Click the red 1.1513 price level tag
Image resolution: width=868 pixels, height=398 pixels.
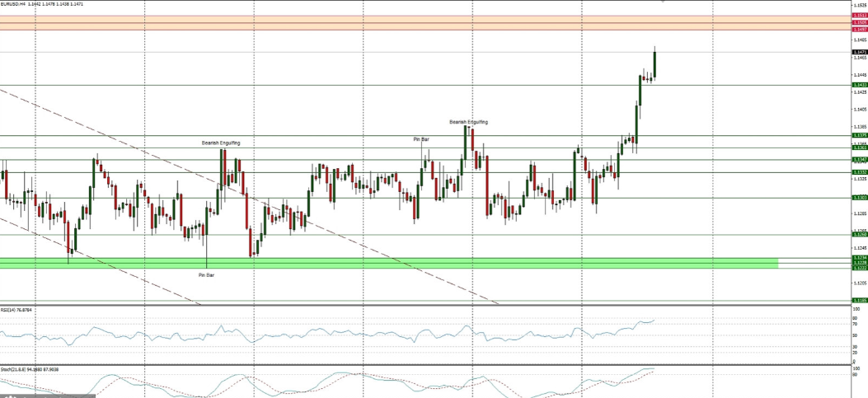(x=860, y=16)
